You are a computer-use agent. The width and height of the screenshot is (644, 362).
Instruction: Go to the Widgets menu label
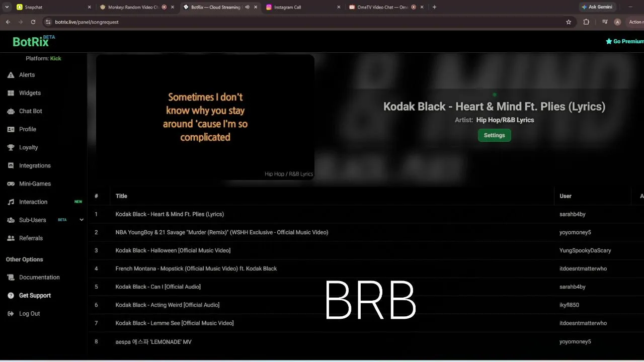click(x=30, y=93)
